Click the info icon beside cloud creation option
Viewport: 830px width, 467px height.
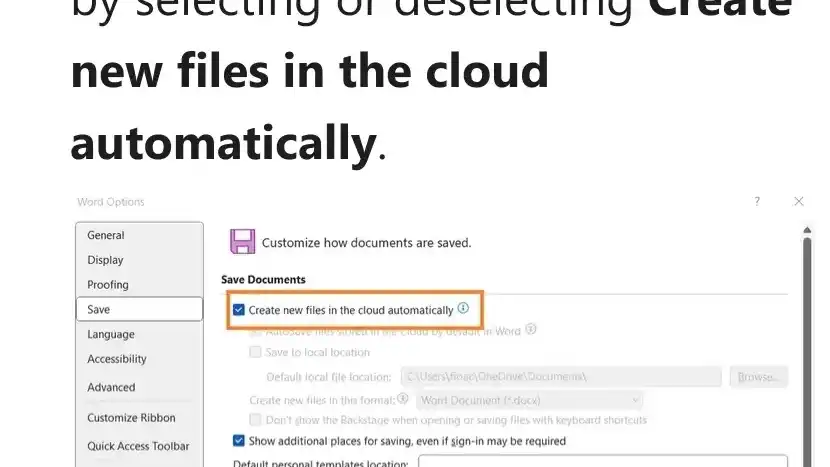[x=463, y=308]
